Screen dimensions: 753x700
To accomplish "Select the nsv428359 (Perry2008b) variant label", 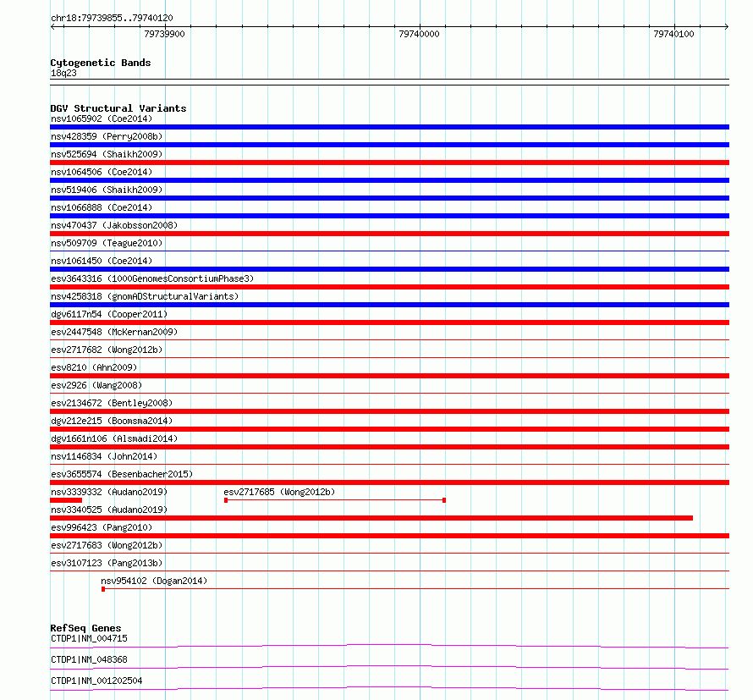I will (x=107, y=136).
